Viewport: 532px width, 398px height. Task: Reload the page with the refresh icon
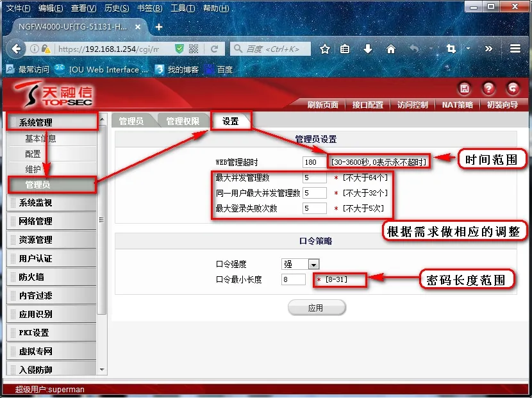pyautogui.click(x=214, y=49)
